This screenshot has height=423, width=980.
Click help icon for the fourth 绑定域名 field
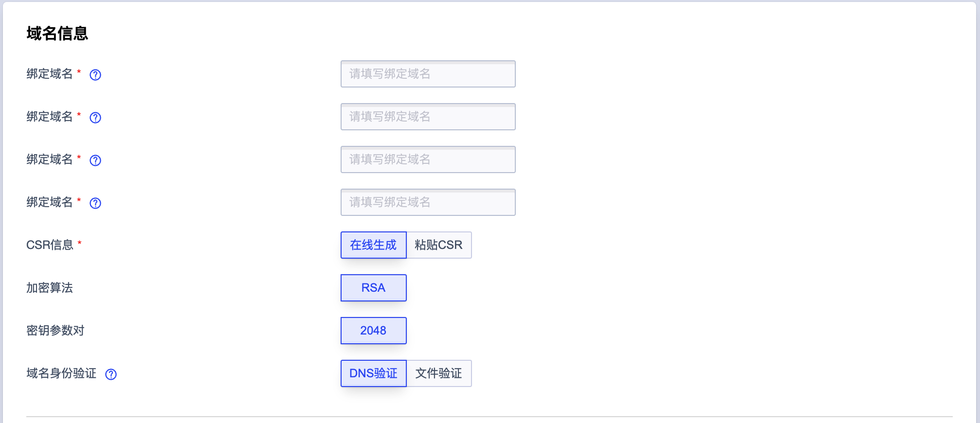(95, 203)
